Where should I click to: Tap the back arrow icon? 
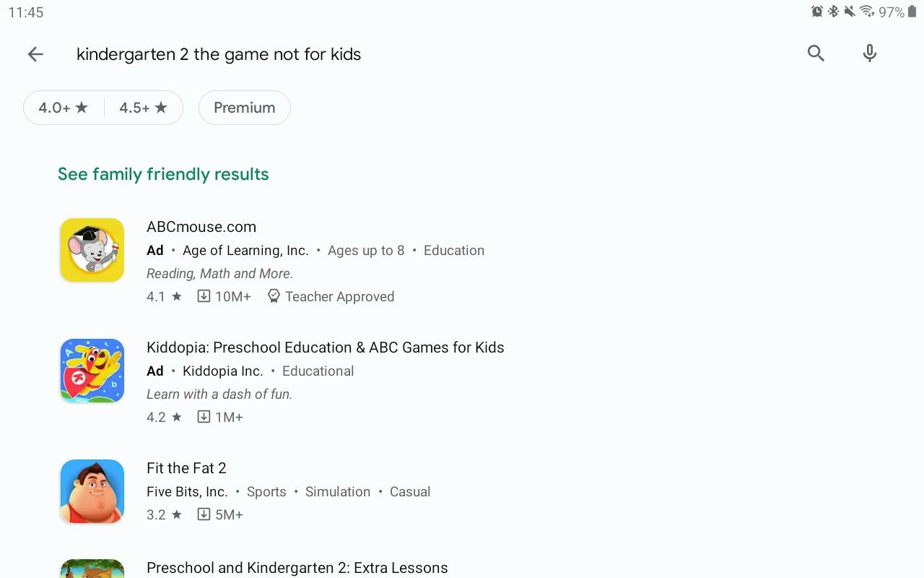(35, 54)
